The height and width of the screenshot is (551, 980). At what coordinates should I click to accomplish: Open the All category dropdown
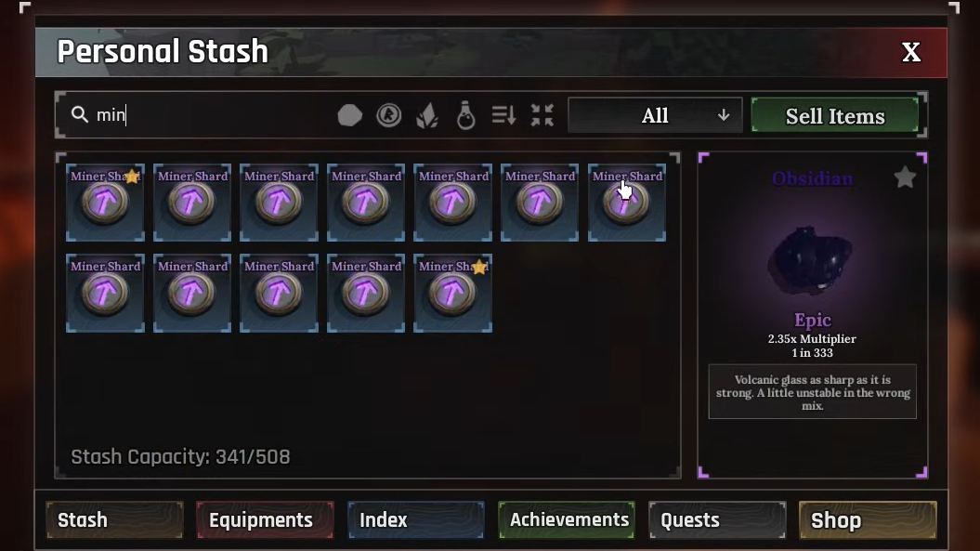pyautogui.click(x=655, y=116)
